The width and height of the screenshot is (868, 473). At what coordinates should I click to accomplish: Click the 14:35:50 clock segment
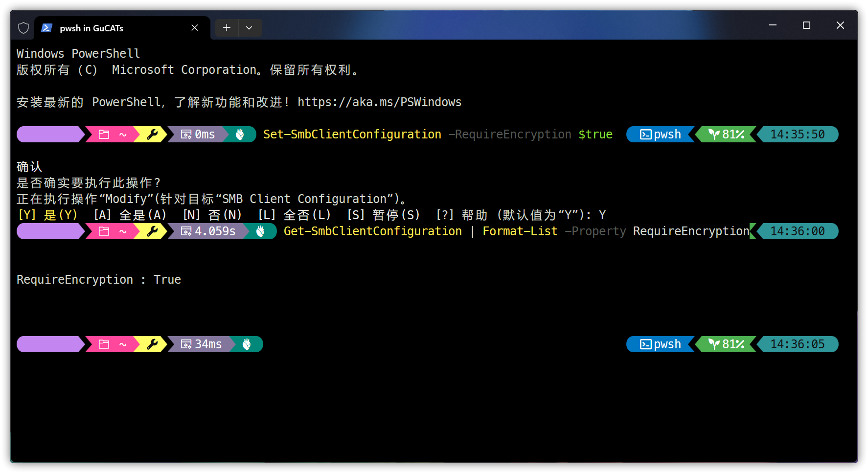coord(798,134)
